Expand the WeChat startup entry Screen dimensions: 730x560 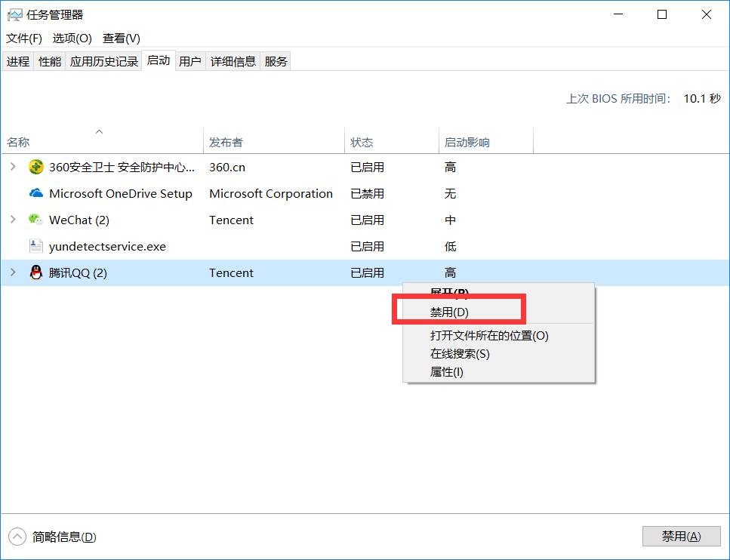[12, 220]
